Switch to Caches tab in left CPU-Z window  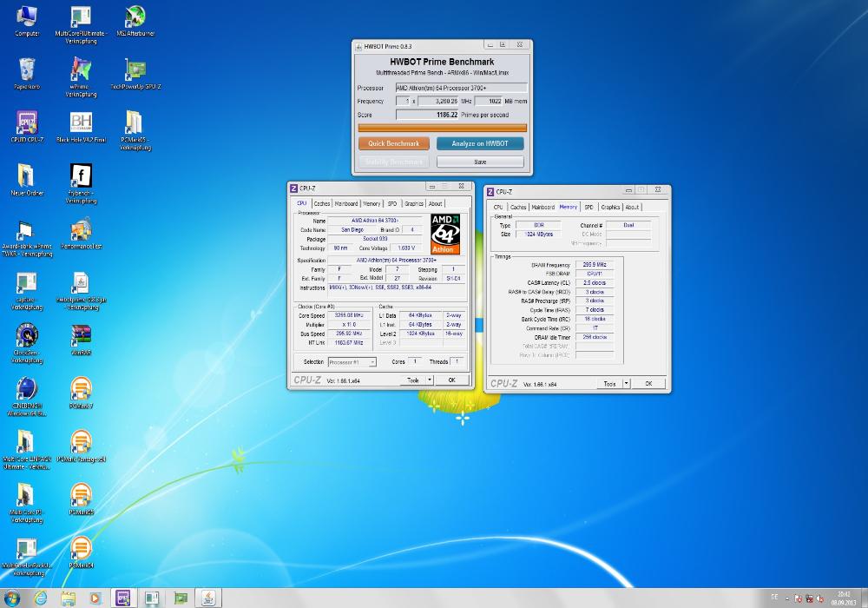click(x=322, y=204)
